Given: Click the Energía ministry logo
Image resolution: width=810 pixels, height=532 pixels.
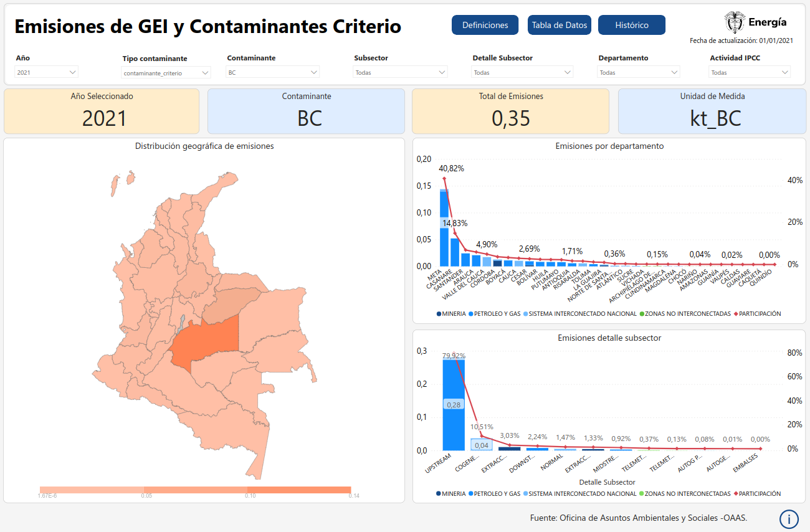Looking at the screenshot, I should (x=755, y=22).
